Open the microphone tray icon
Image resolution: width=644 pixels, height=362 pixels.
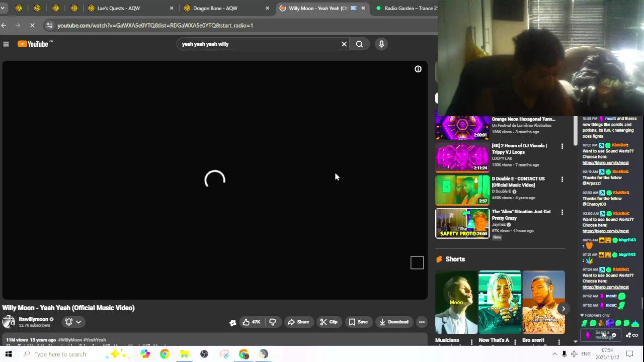(564, 354)
